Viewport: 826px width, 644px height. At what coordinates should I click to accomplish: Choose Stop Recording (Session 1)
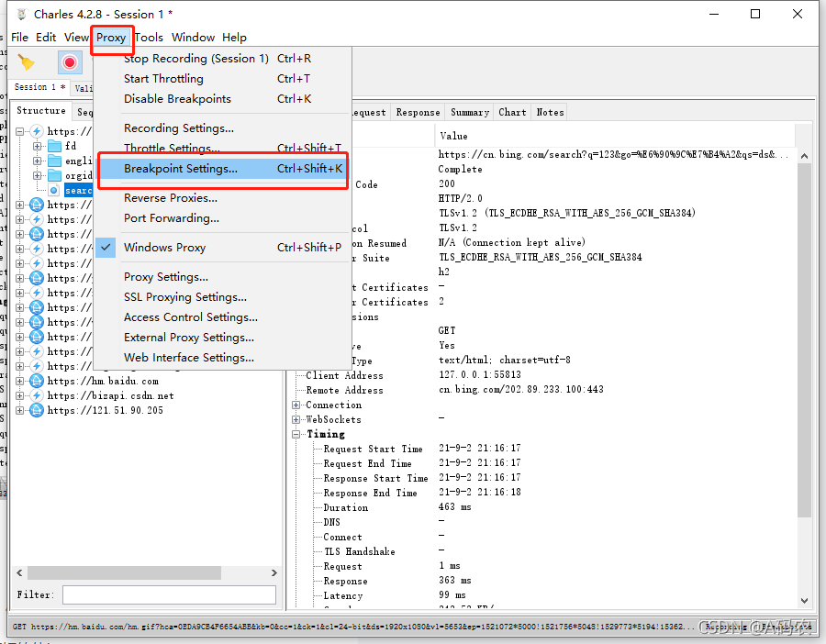coord(222,59)
